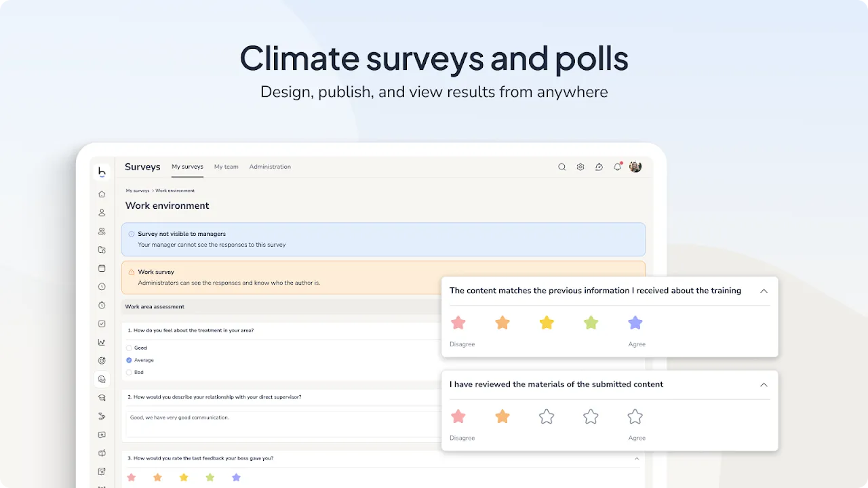Click yellow star under question 3
868x488 pixels.
184,477
